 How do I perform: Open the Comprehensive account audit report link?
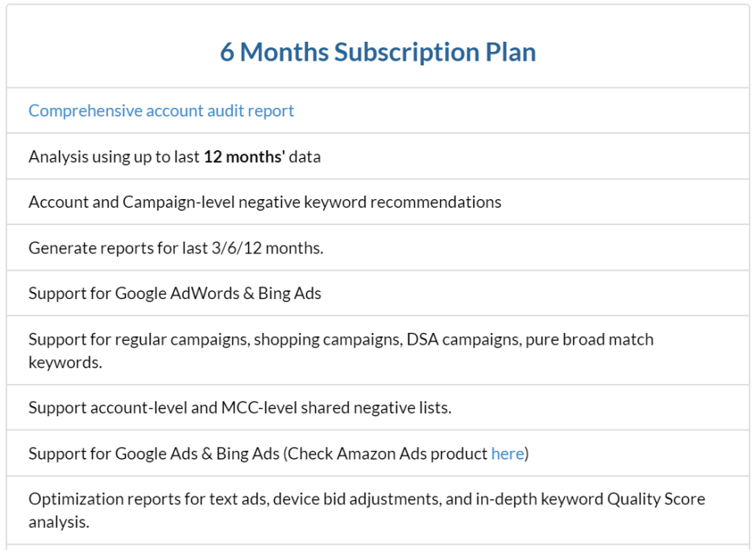tap(161, 111)
